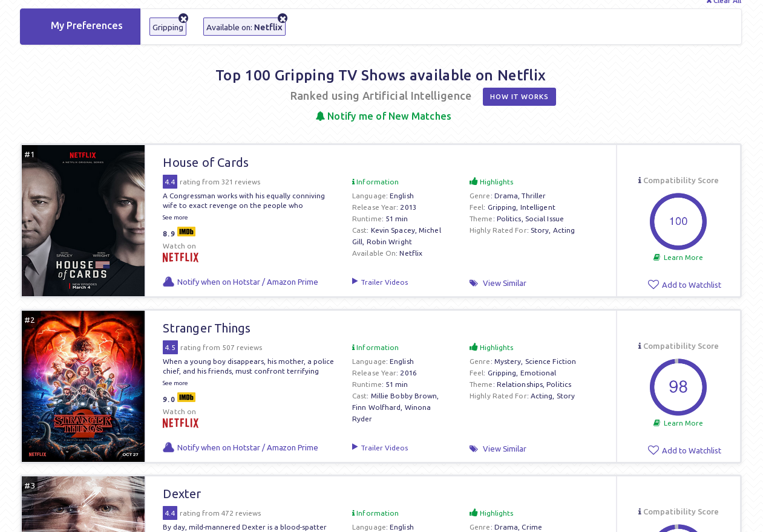
Task: Click the House of Cards Hotstar notify bell
Action: pos(168,282)
